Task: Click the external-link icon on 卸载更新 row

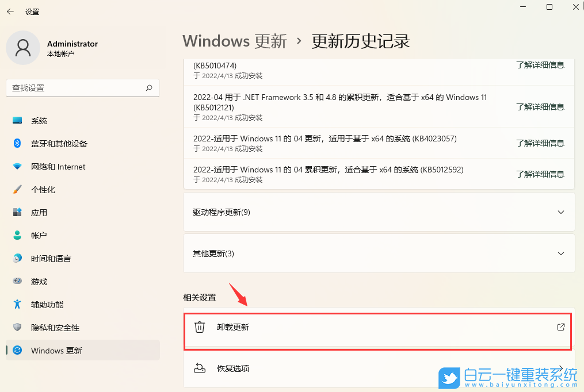Action: [x=560, y=326]
